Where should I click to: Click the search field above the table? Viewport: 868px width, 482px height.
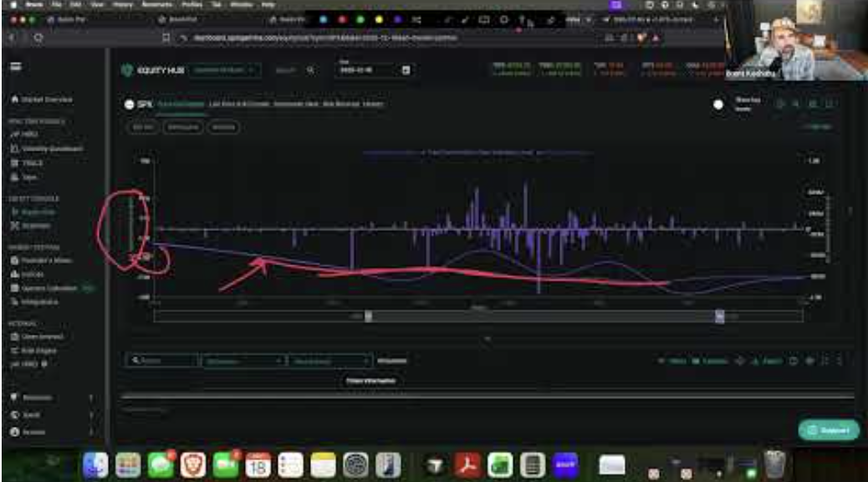click(161, 361)
